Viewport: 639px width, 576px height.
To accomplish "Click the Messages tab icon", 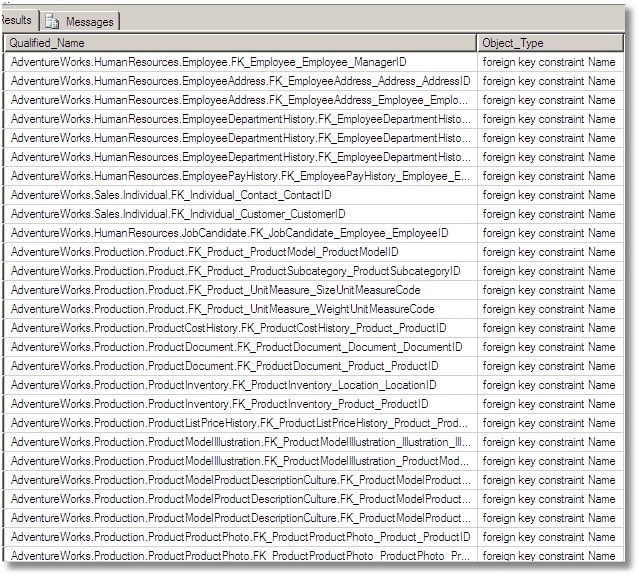I will coord(52,21).
